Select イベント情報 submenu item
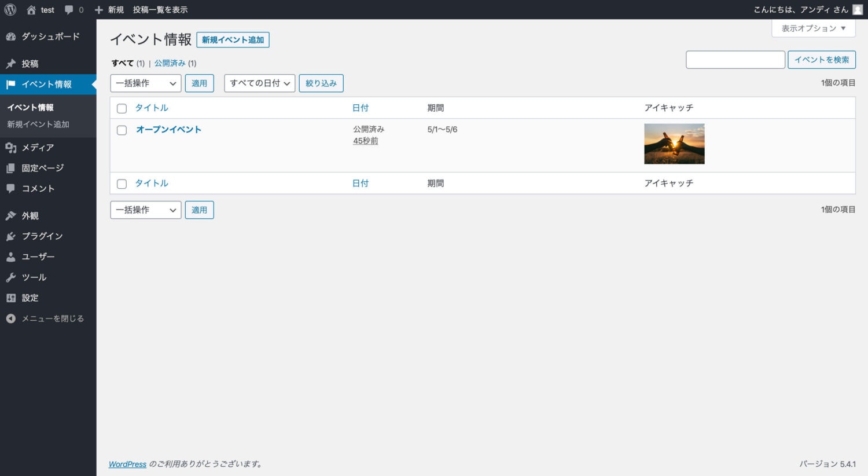 pos(30,107)
